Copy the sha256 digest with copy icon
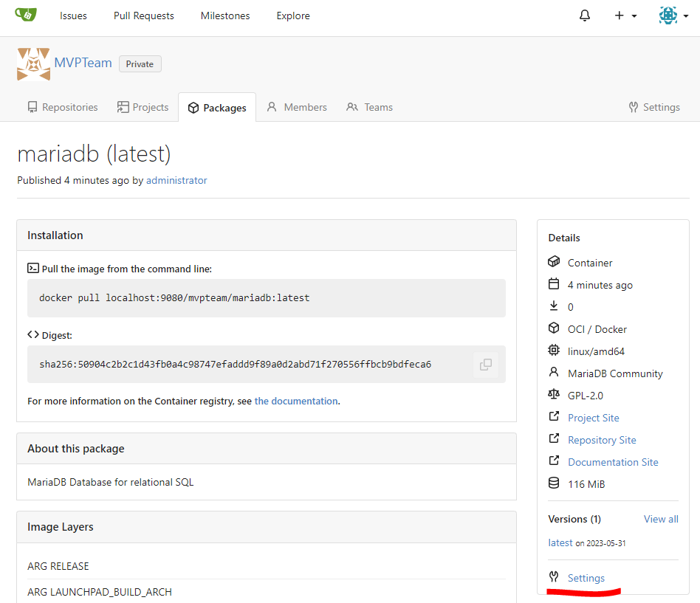Viewport: 700px width, 603px height. click(x=486, y=364)
